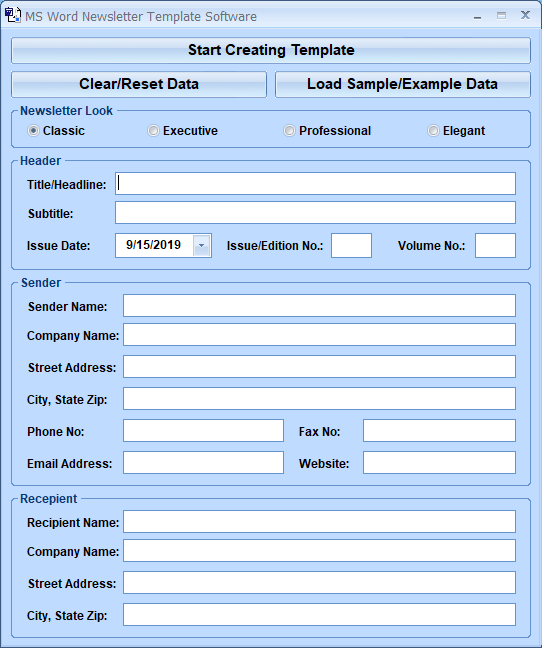The height and width of the screenshot is (648, 542).
Task: Click the Website field
Action: click(x=440, y=462)
